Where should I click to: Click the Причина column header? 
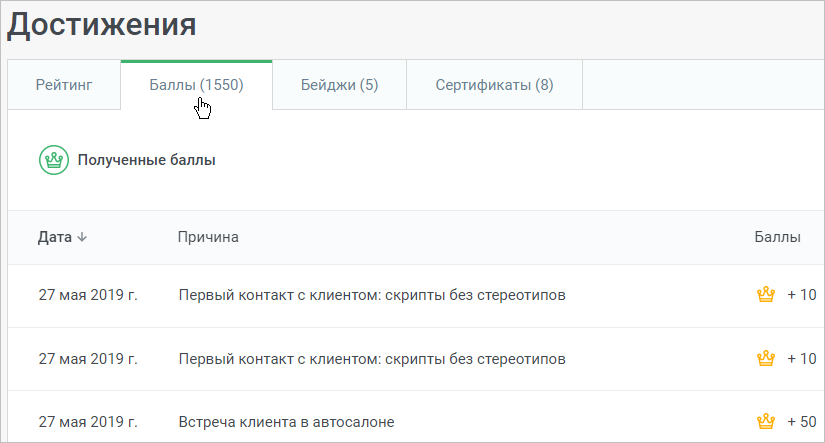208,237
